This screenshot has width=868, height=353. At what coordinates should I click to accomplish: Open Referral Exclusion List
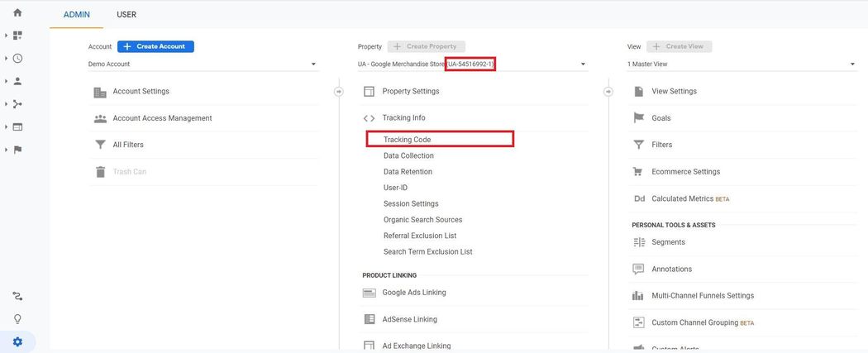point(420,236)
